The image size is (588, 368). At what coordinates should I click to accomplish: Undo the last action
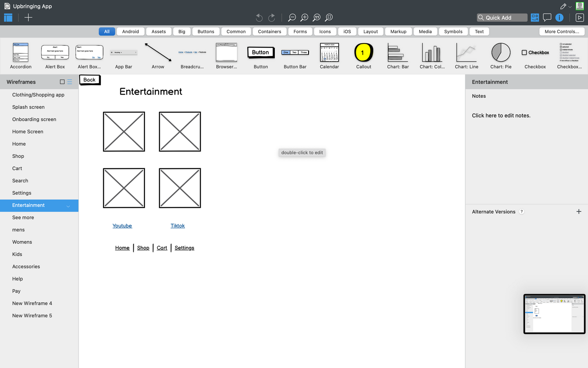click(x=259, y=17)
